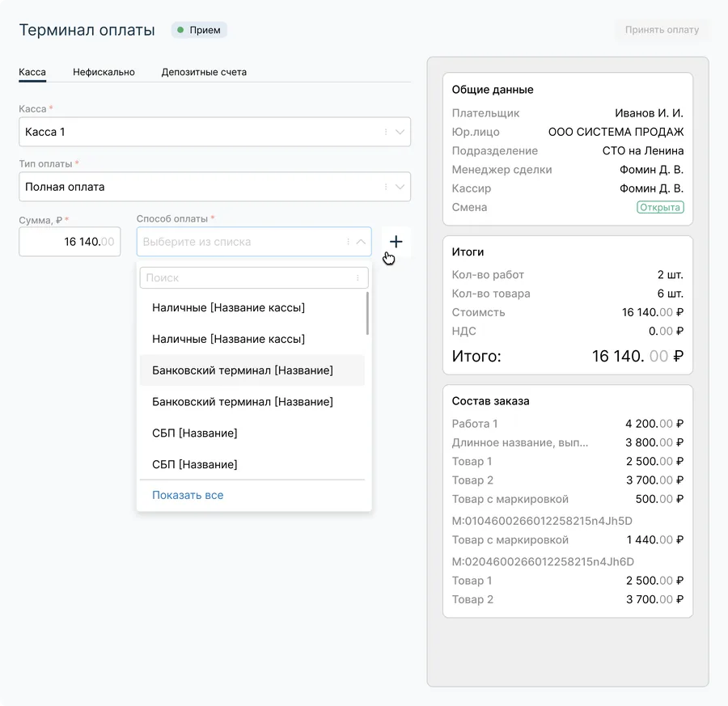The image size is (728, 706).
Task: Click the dots icon in Тип оплаты field
Action: 386,187
